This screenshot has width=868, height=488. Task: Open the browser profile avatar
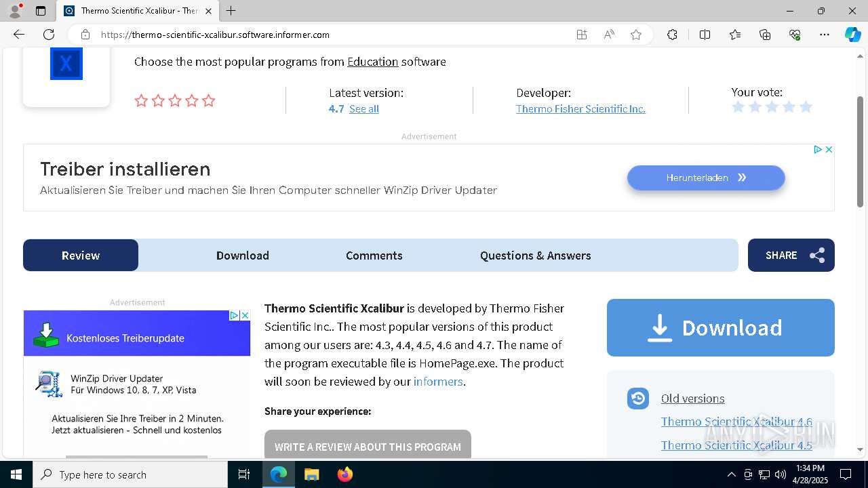14,11
